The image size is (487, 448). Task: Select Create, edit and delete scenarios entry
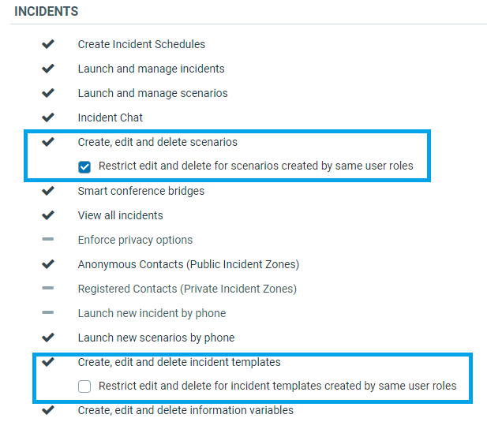pos(158,142)
